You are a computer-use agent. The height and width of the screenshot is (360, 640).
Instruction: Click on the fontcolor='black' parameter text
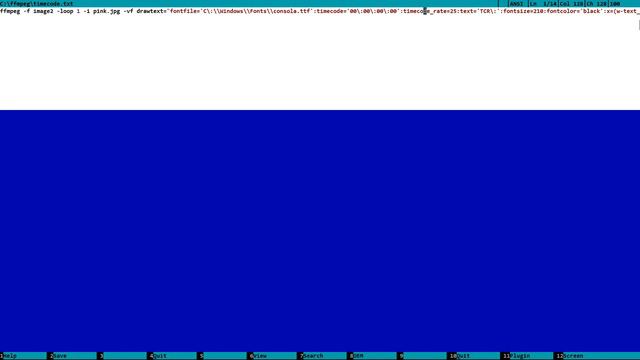[574, 11]
